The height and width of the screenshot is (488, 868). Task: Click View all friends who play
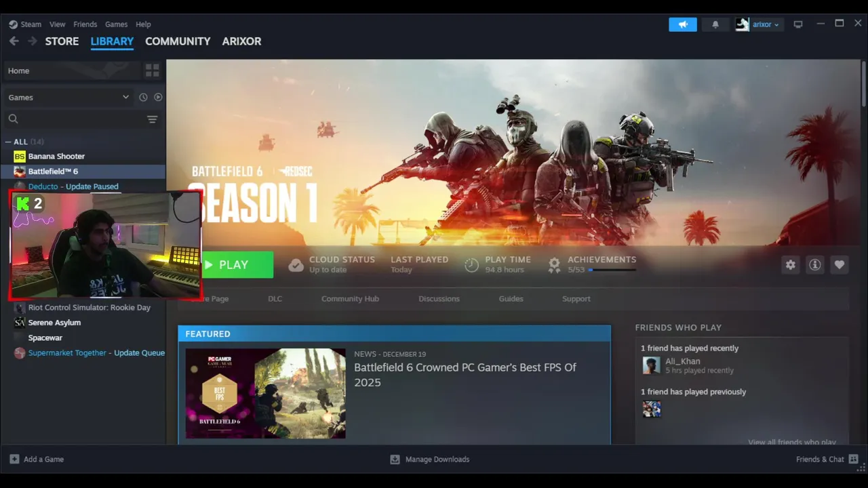pos(791,442)
